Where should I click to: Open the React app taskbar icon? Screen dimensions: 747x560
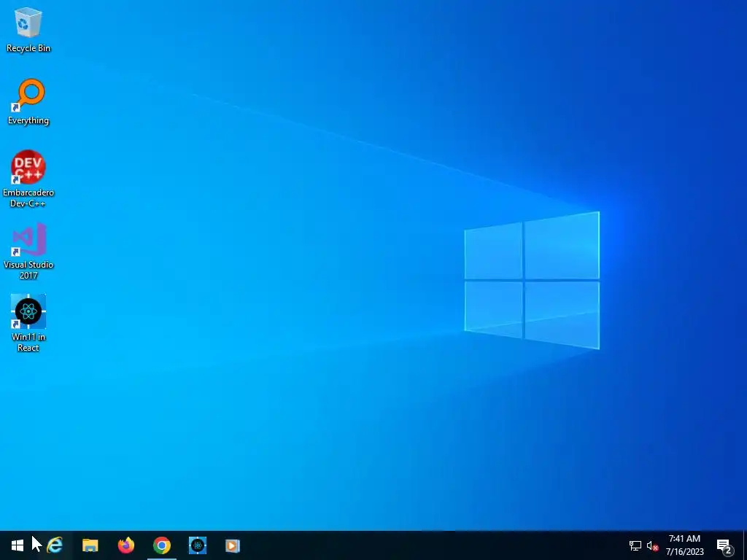coord(198,545)
